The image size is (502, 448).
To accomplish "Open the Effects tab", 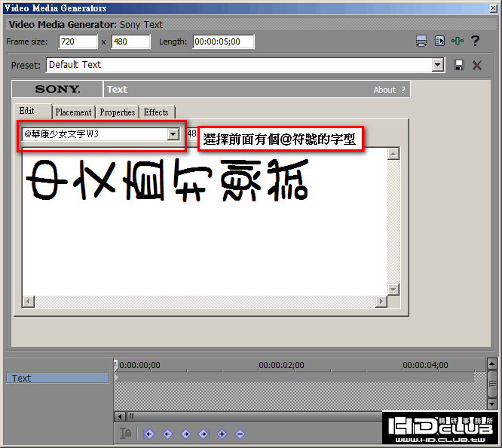I will point(157,112).
